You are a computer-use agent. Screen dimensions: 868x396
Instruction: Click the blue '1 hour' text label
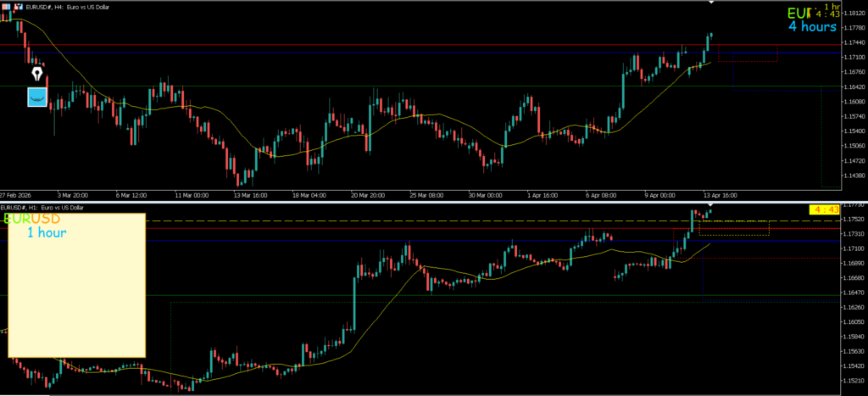pos(47,232)
